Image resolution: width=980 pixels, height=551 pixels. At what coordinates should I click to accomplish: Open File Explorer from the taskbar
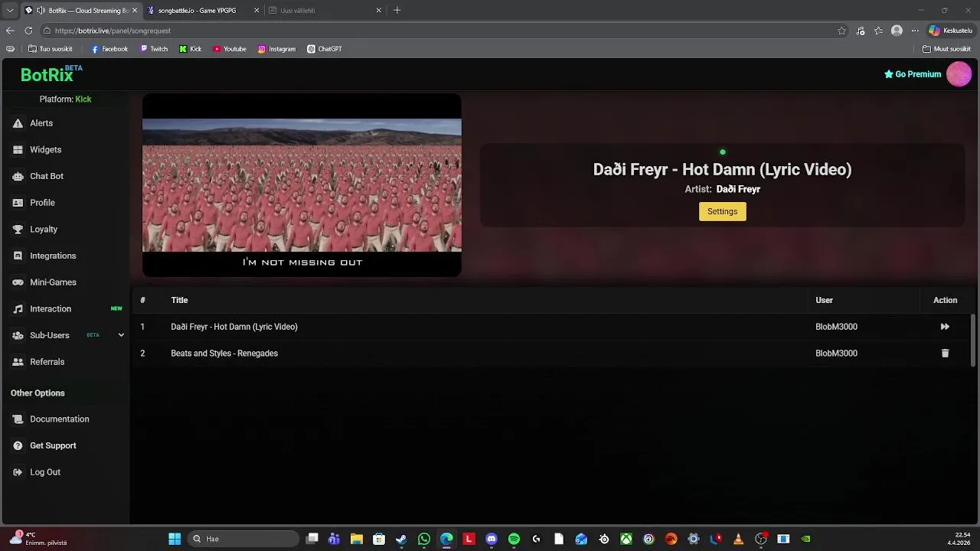tap(356, 539)
